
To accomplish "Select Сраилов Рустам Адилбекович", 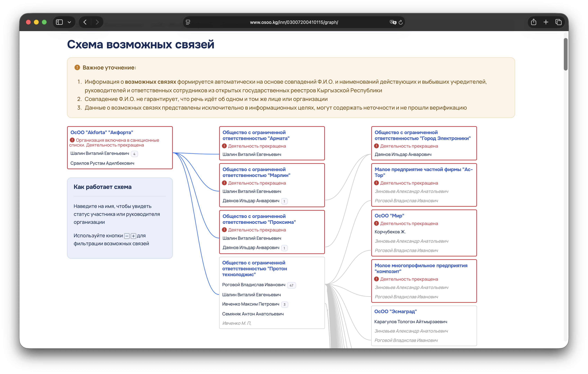I will (102, 163).
